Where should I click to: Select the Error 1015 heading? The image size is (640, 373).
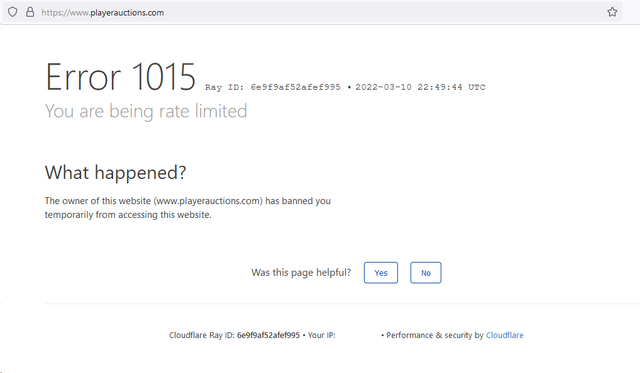(120, 77)
